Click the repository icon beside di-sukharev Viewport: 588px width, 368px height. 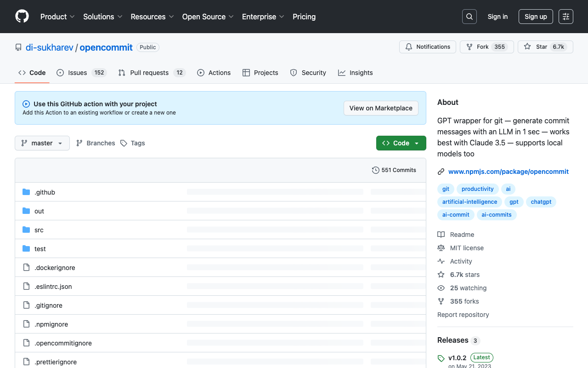[x=18, y=47]
